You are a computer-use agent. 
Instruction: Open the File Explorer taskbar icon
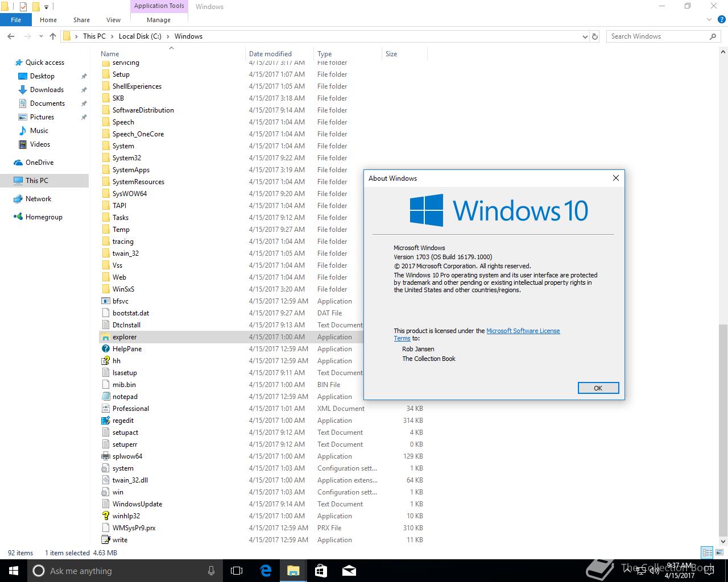293,571
